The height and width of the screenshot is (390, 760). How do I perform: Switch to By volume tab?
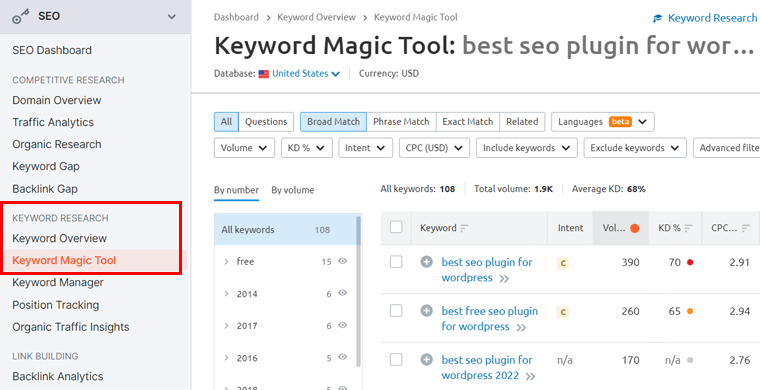[x=293, y=190]
